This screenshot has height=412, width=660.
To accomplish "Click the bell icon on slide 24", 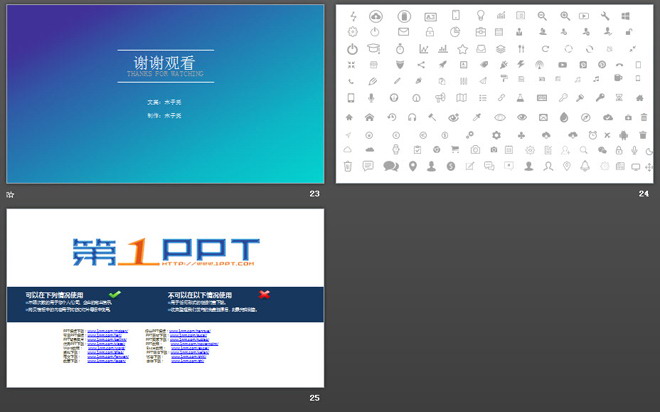I will click(585, 166).
